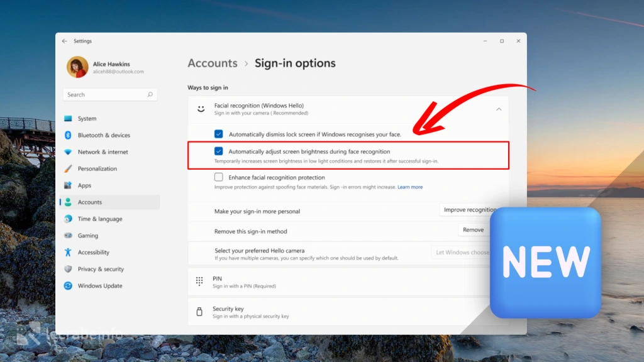Go back to Accounts breadcrumb
This screenshot has width=644, height=362.
click(213, 63)
